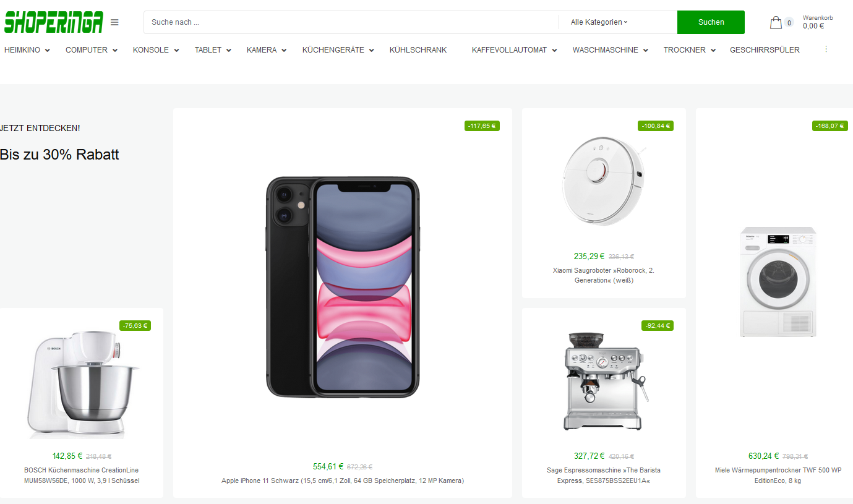Click the -75,63 € discount badge

[135, 325]
